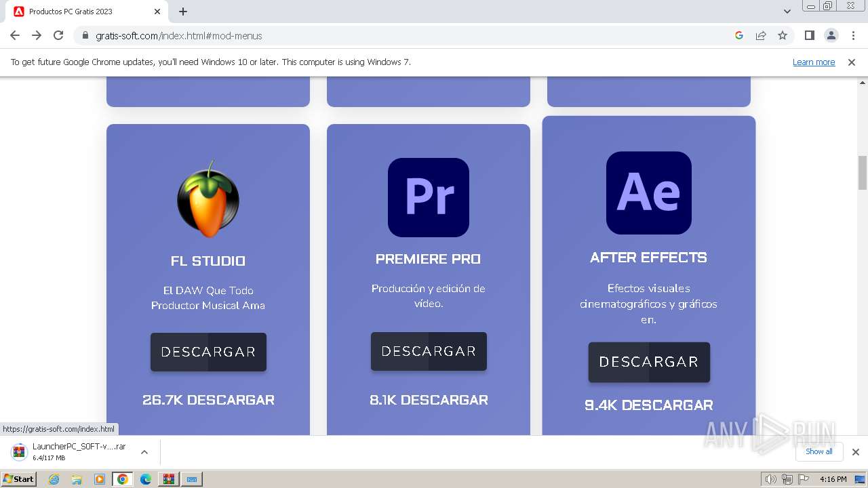Click the AFTER EFFECTS heading
This screenshot has height=488, width=868.
coord(649,258)
